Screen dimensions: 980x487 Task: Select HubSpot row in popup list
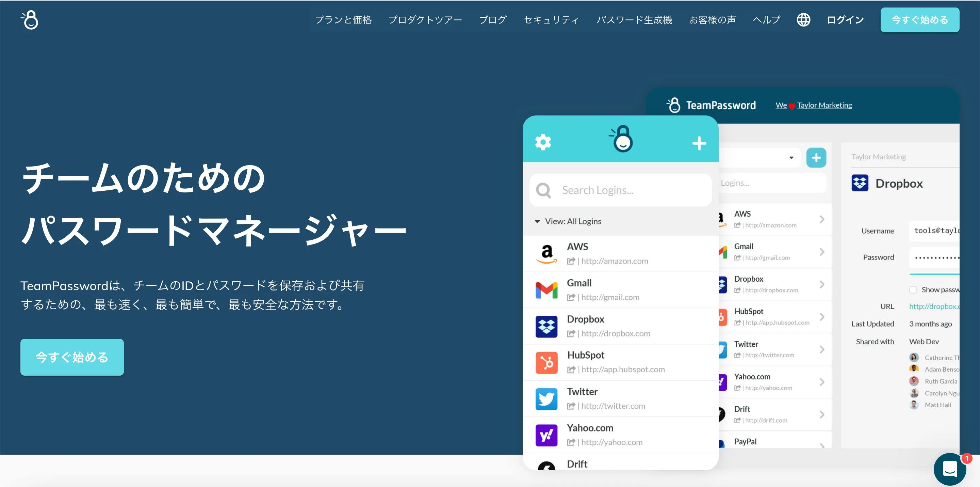pyautogui.click(x=620, y=362)
